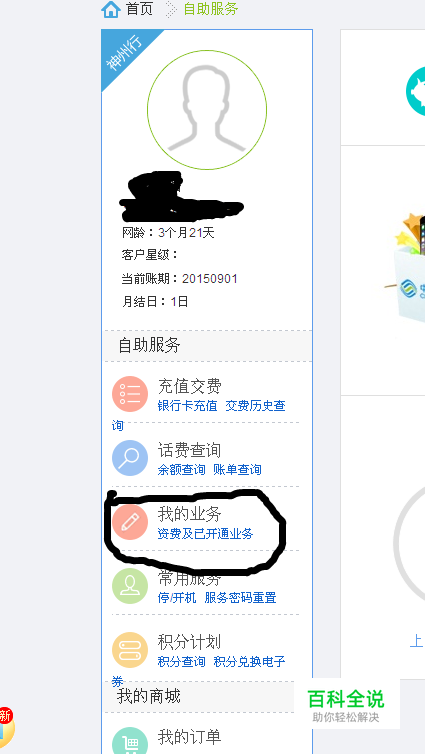425x754 pixels.
Task: Open the 服务密码重置 link
Action: coord(240,598)
